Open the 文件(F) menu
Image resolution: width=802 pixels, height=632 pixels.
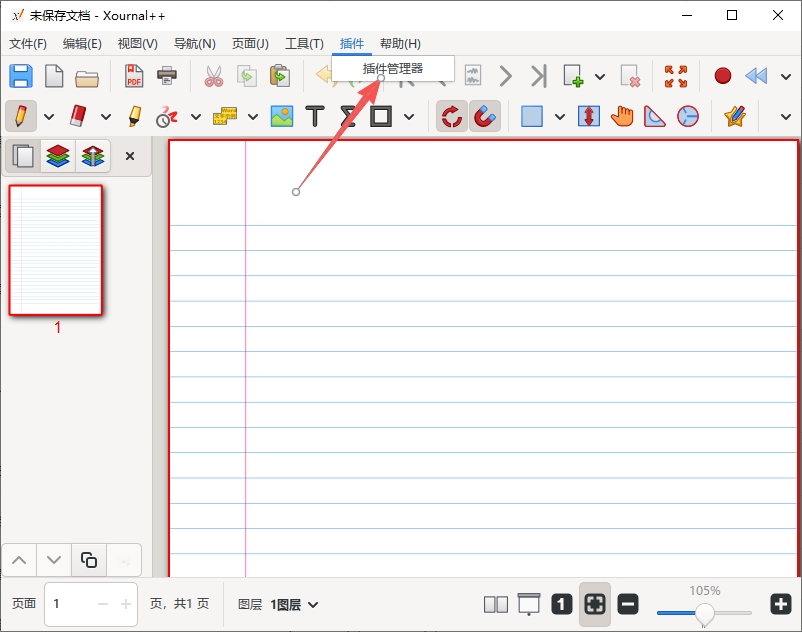tap(28, 43)
